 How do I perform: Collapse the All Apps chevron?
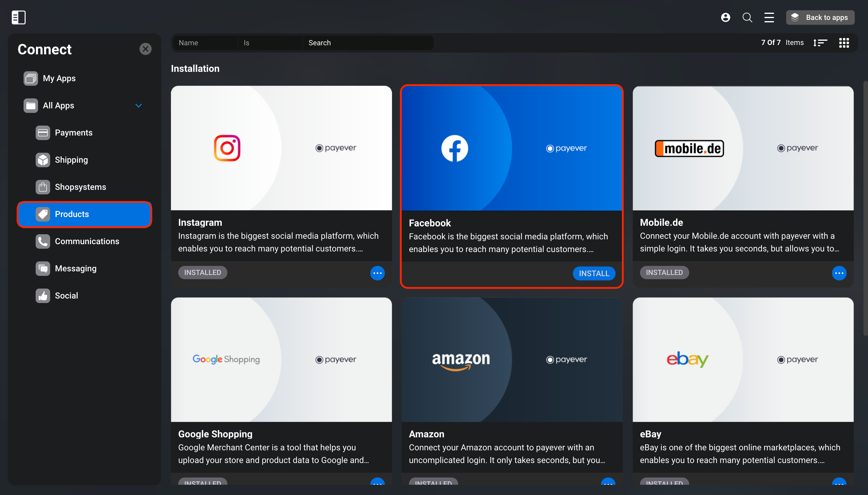pyautogui.click(x=138, y=105)
